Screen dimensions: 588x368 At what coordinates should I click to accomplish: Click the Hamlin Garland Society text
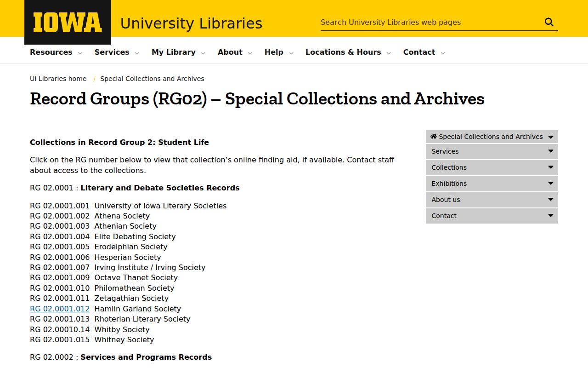[x=138, y=309]
